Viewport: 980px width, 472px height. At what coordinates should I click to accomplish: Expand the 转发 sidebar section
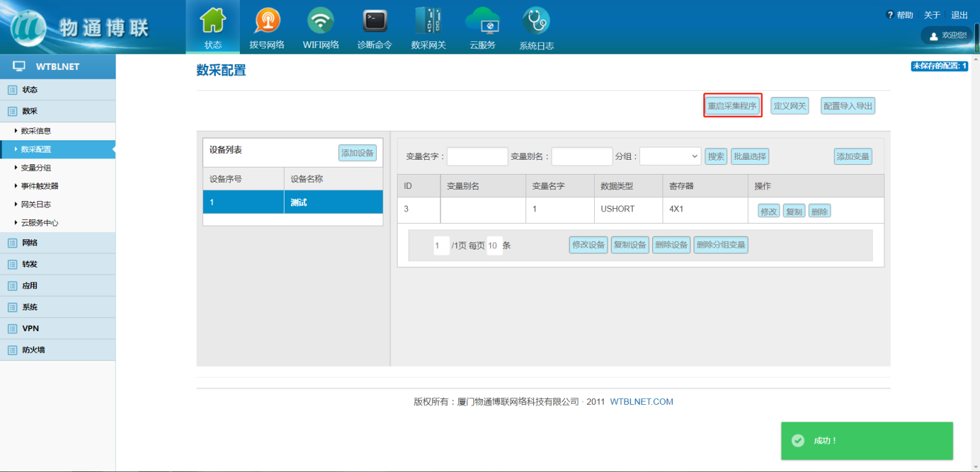pyautogui.click(x=58, y=264)
